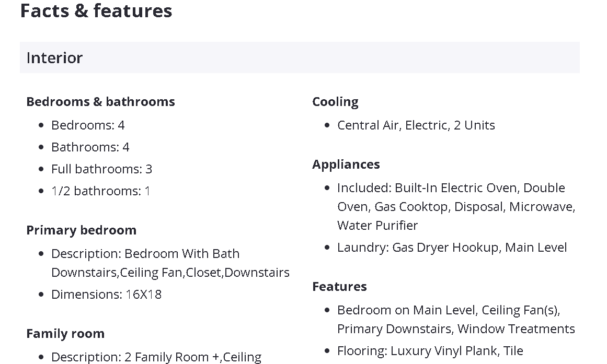The height and width of the screenshot is (364, 607).
Task: Select the Family room subheading
Action: click(65, 333)
